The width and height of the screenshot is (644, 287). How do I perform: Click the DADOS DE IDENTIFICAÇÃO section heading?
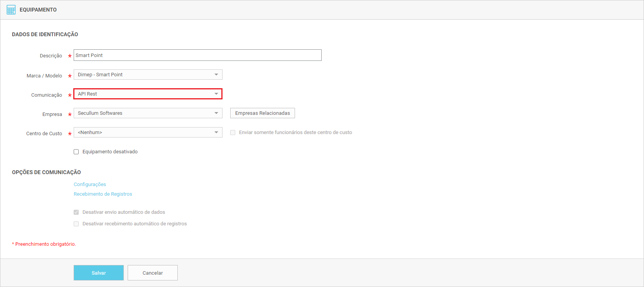pos(45,34)
